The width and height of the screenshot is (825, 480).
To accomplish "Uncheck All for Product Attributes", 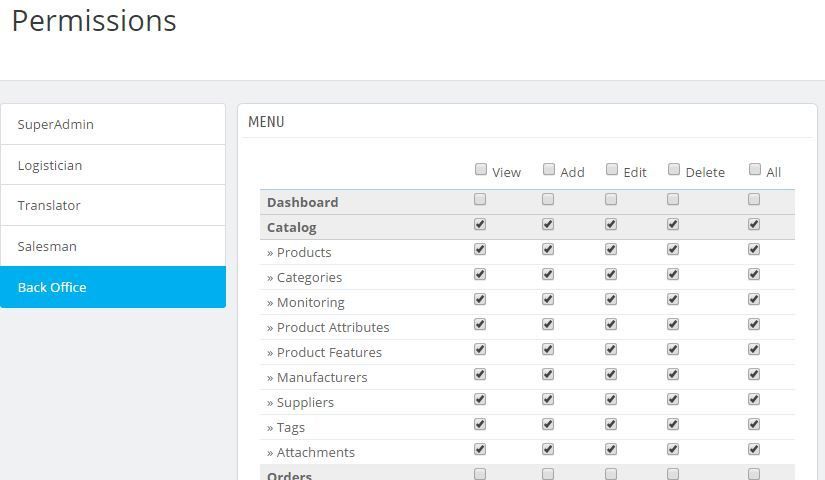I will click(x=754, y=325).
